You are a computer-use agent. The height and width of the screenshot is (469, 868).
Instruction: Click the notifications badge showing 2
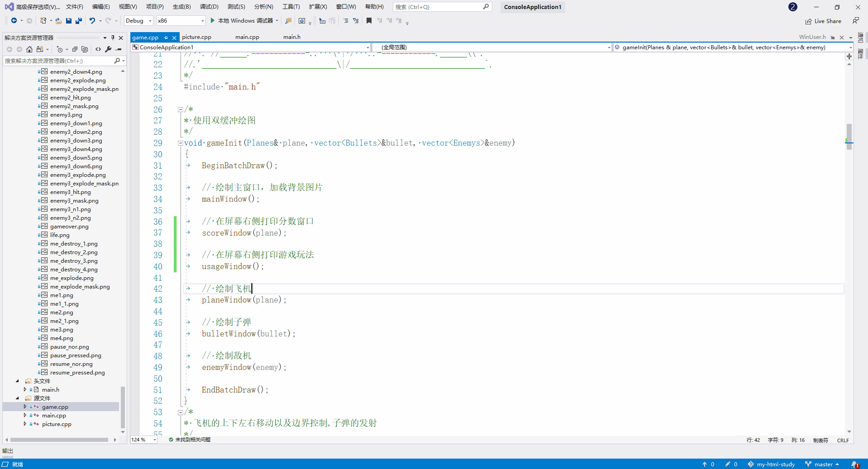coord(793,7)
